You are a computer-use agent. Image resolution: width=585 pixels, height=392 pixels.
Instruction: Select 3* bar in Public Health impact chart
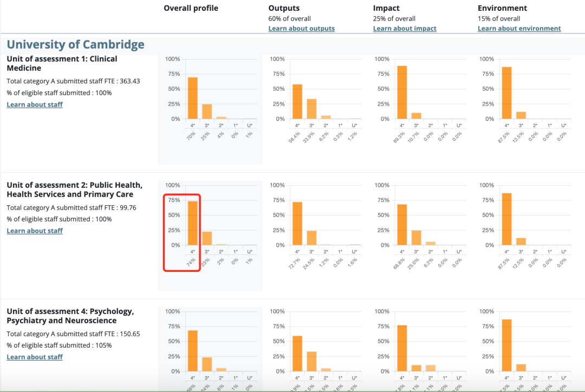[x=416, y=238]
